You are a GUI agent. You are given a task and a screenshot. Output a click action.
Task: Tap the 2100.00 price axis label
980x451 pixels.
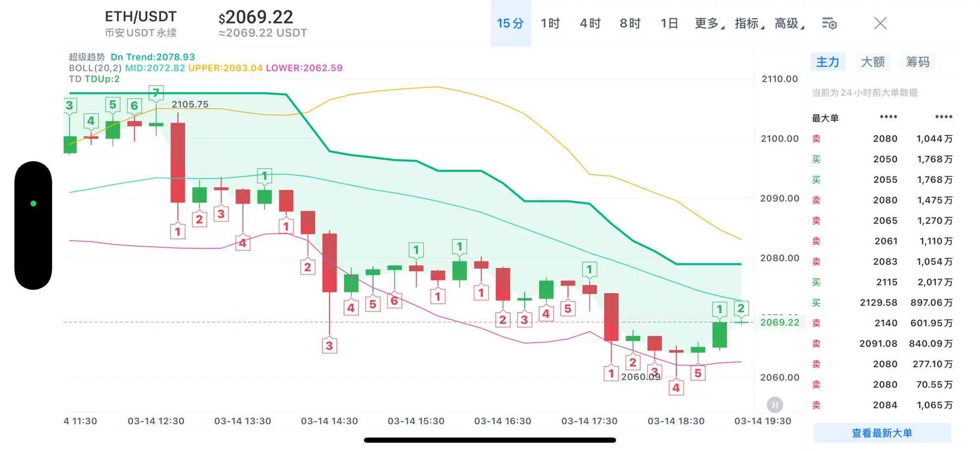pos(780,139)
